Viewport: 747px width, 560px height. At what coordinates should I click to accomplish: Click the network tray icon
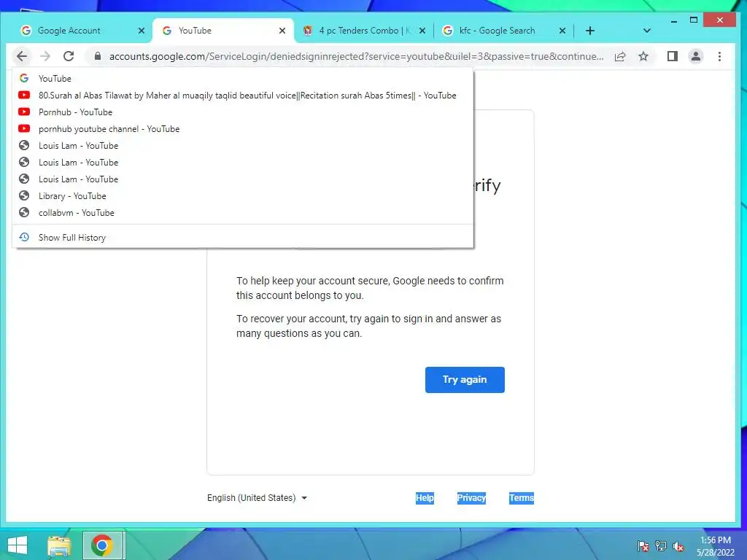661,545
